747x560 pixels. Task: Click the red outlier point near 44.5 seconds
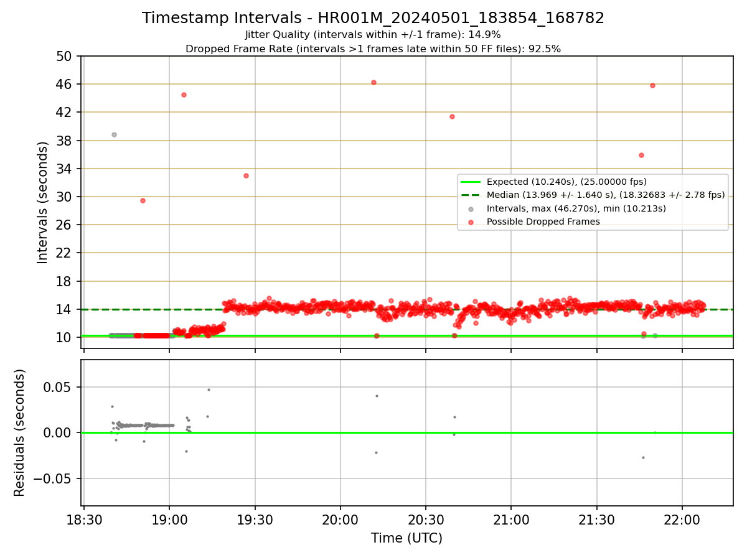click(184, 95)
